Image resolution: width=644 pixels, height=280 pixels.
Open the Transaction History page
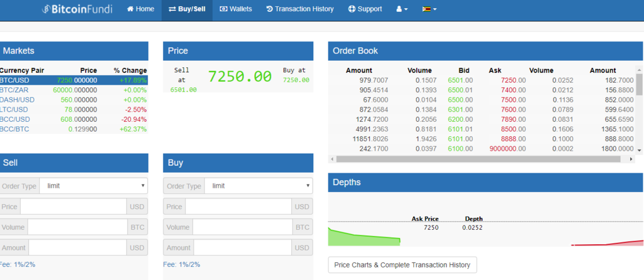click(x=300, y=9)
